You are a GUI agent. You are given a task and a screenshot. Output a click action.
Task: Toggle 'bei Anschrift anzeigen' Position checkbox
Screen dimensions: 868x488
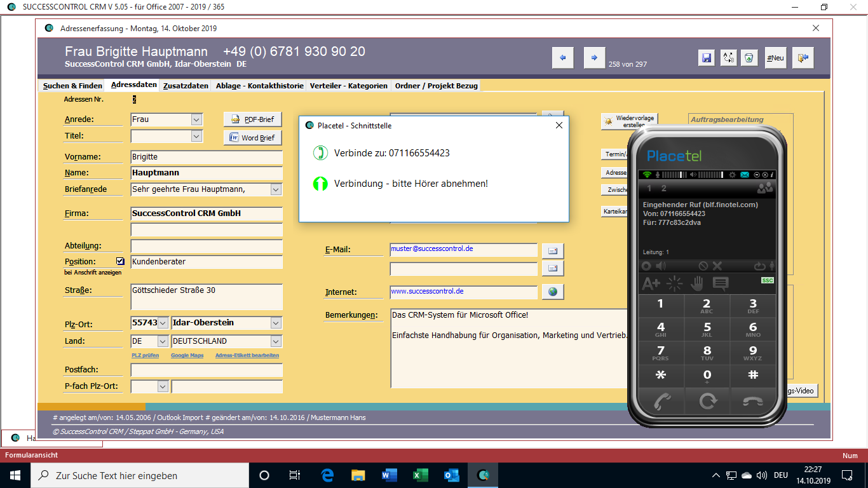click(x=120, y=261)
